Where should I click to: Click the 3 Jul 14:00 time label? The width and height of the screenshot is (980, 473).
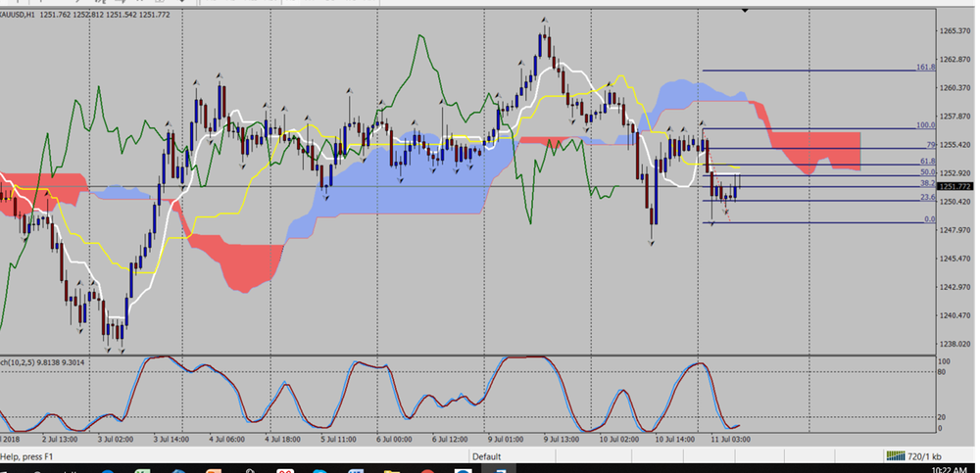pos(171,440)
